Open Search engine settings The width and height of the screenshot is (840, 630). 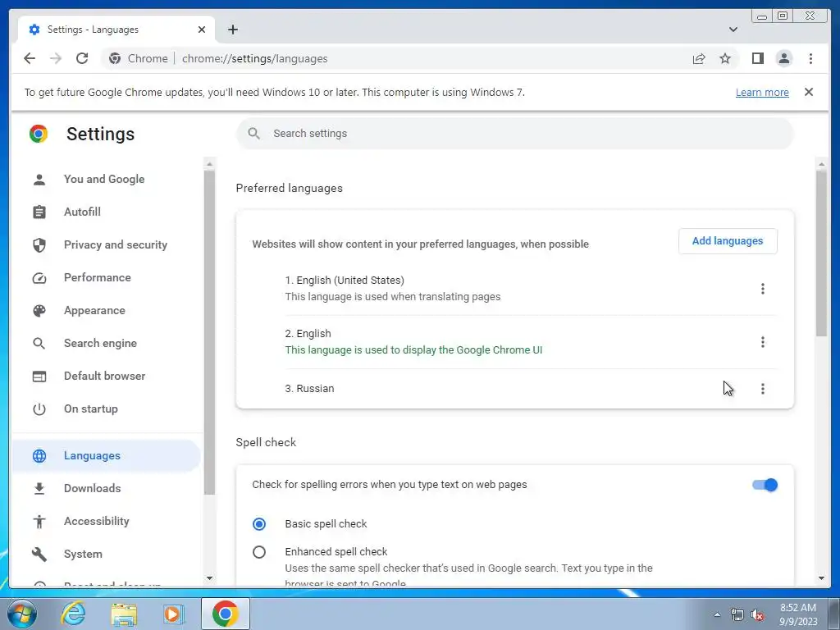click(x=100, y=343)
